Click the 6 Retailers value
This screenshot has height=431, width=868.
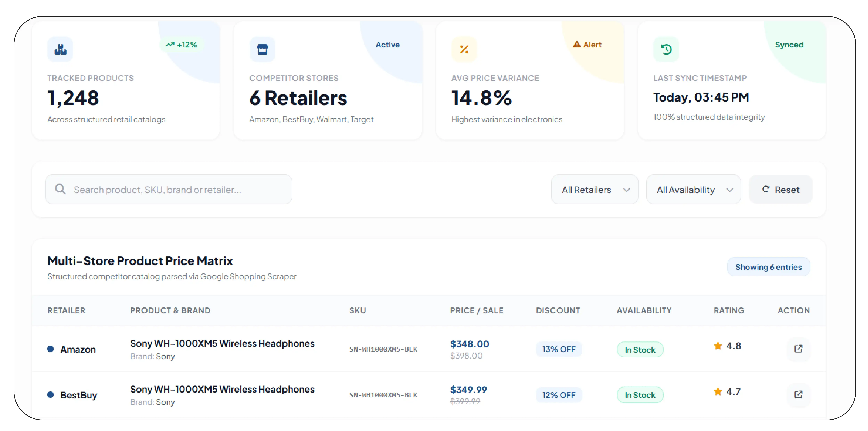pos(298,98)
